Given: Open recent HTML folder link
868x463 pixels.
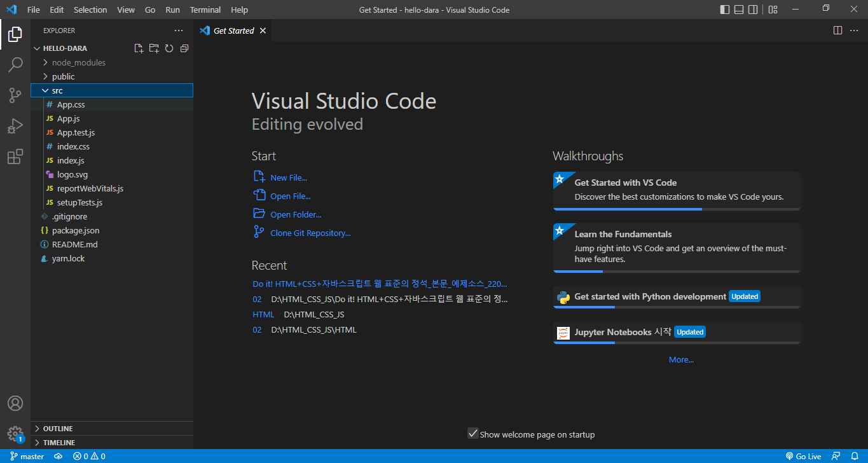Looking at the screenshot, I should [263, 315].
